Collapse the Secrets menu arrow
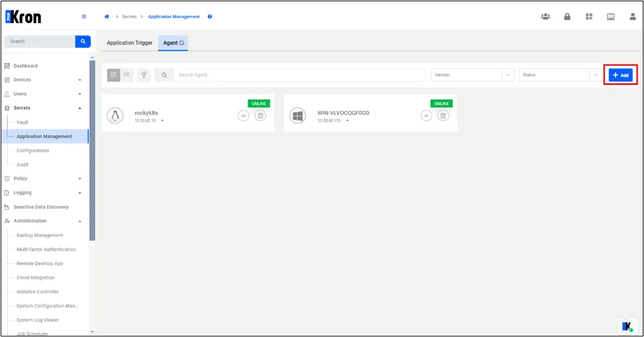 click(80, 108)
